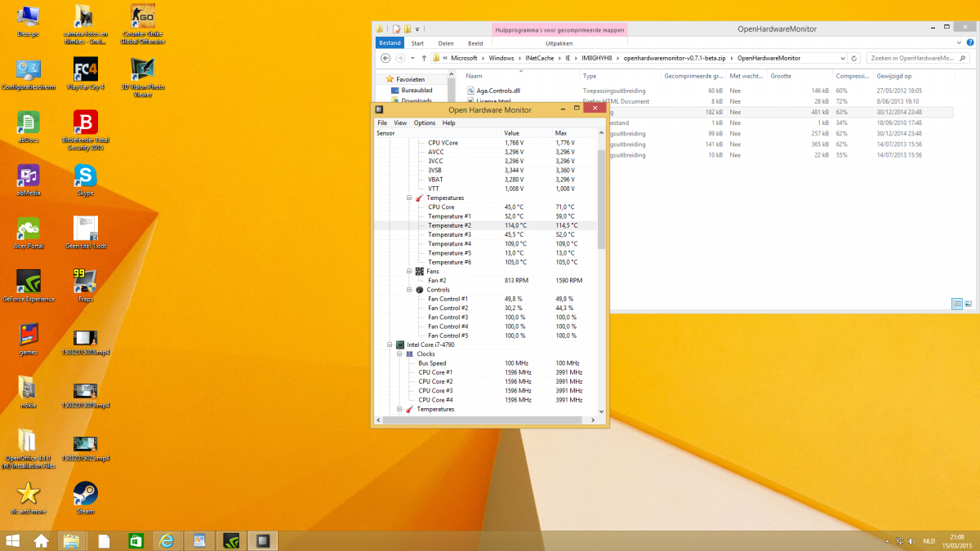Screen dimensions: 980x551
Task: Collapse the Intel Core i7-4790 node
Action: pos(390,344)
